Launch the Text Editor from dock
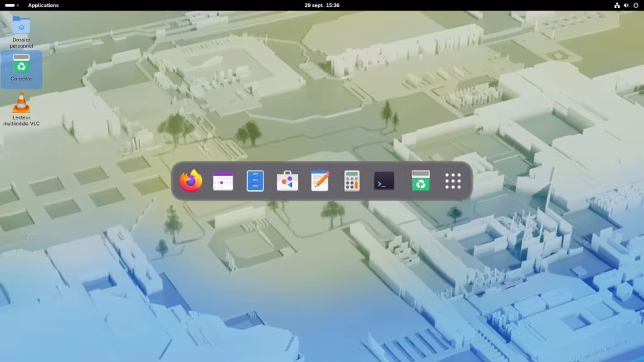 click(319, 180)
